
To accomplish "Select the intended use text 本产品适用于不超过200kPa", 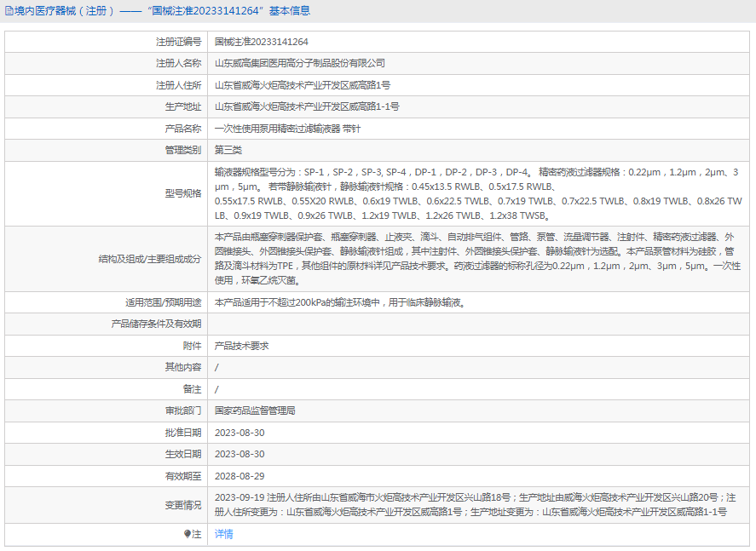I will 340,302.
